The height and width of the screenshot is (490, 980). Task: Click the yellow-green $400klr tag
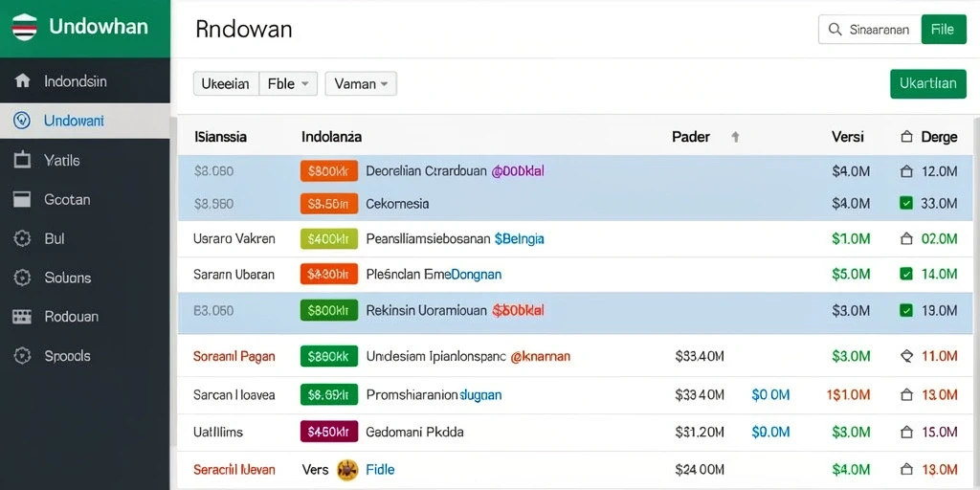pyautogui.click(x=329, y=238)
